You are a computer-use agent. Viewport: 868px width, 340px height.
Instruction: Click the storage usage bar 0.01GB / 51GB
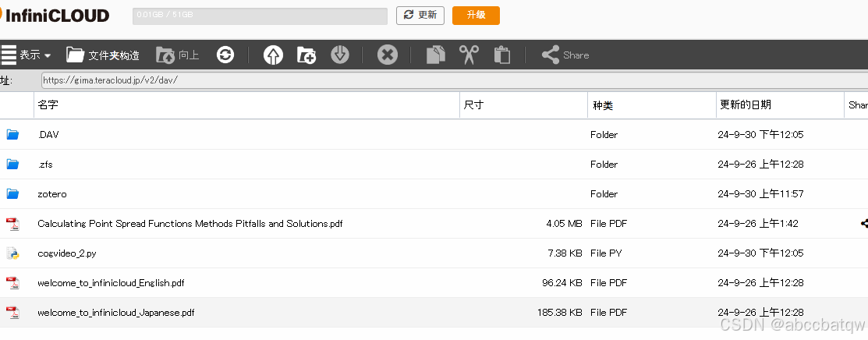coord(260,16)
